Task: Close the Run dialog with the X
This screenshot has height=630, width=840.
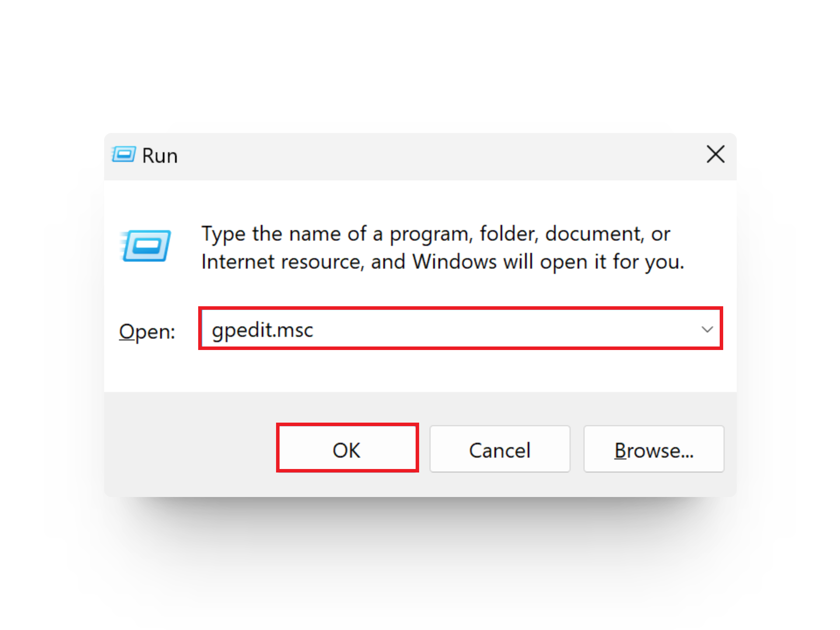Action: click(x=715, y=154)
